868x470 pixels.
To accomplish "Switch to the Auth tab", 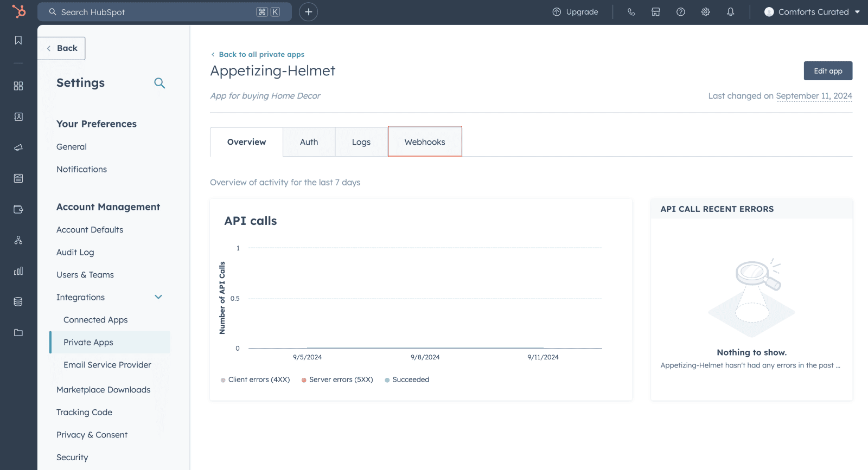I will (x=309, y=142).
